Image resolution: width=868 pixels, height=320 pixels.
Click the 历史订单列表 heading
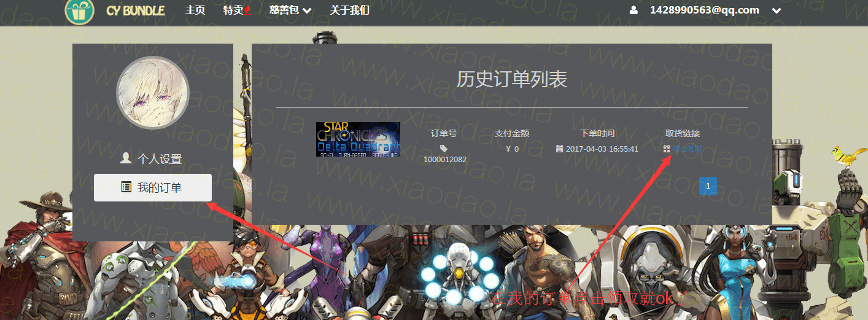pos(511,79)
